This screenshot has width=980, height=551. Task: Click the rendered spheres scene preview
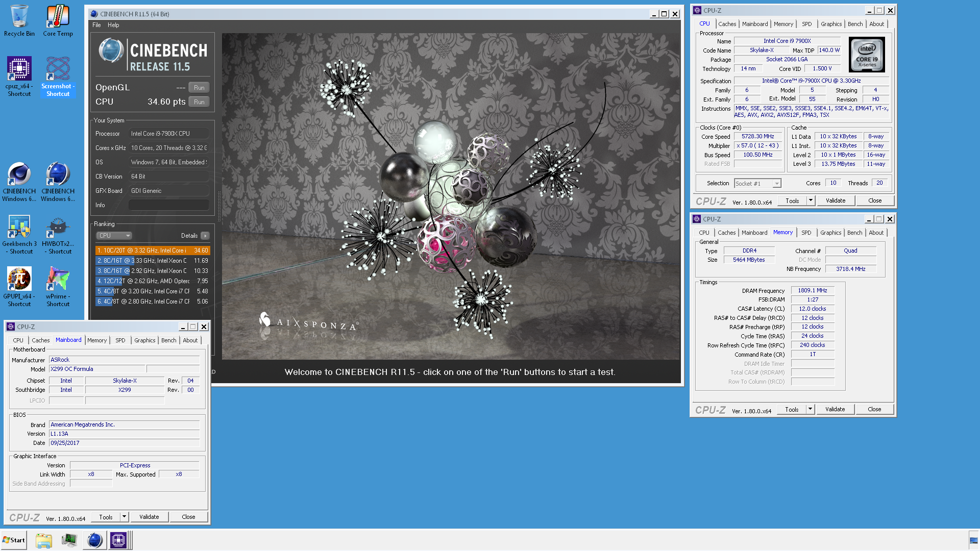[x=451, y=196]
